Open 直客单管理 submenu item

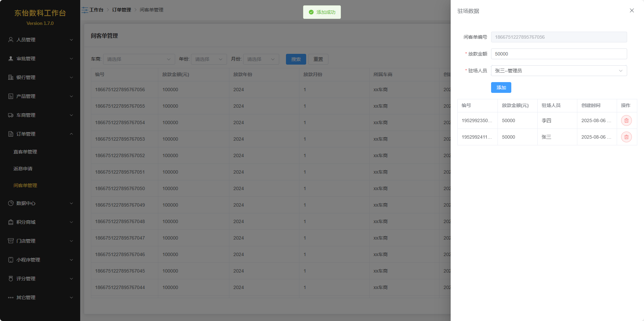(25, 152)
